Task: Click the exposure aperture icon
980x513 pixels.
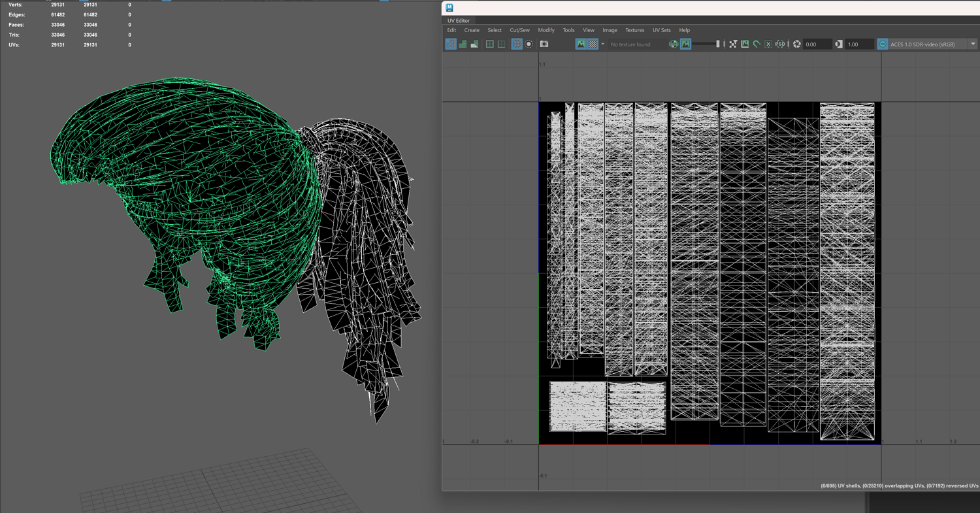Action: 797,44
